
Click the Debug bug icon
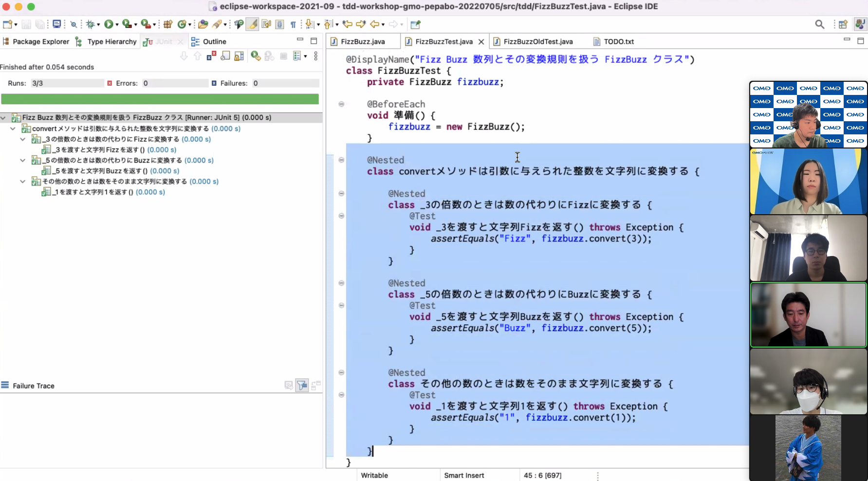[90, 24]
